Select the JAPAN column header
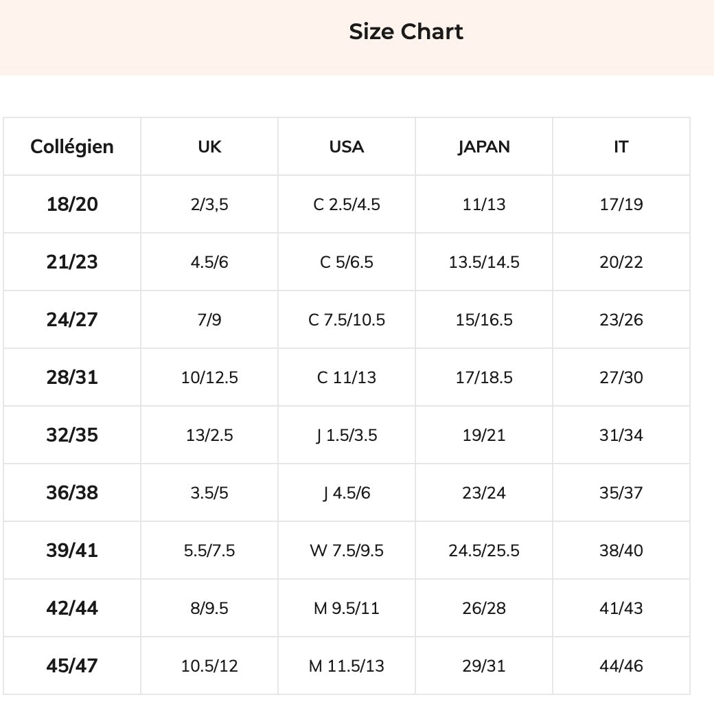 484,146
